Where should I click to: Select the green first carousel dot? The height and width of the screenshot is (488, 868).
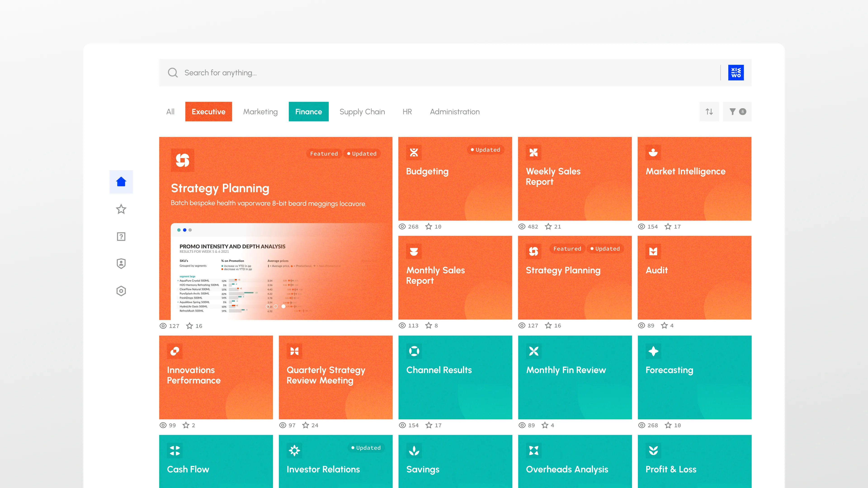pyautogui.click(x=179, y=230)
